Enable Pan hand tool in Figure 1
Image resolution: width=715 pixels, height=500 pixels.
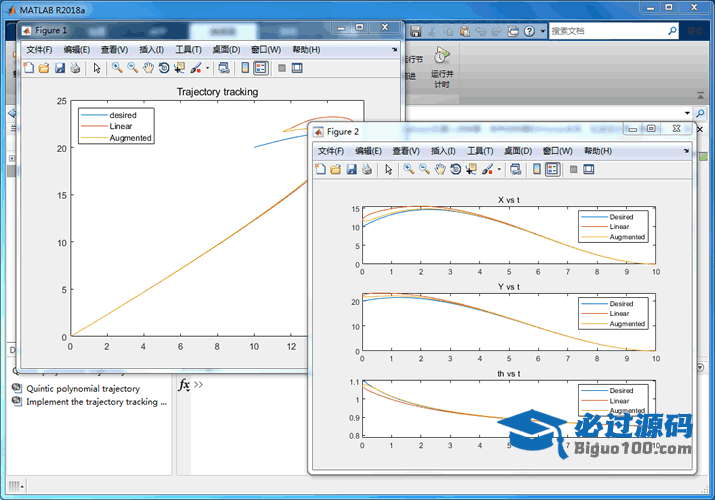tap(148, 68)
